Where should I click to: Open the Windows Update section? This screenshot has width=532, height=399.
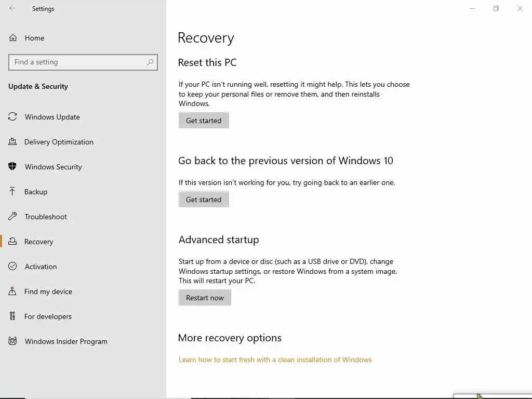coord(52,117)
